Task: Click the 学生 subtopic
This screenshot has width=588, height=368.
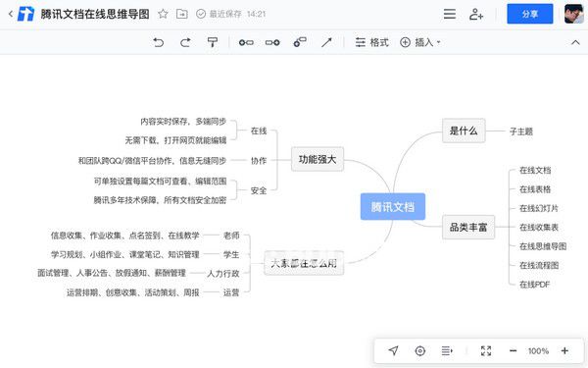Action: [231, 254]
